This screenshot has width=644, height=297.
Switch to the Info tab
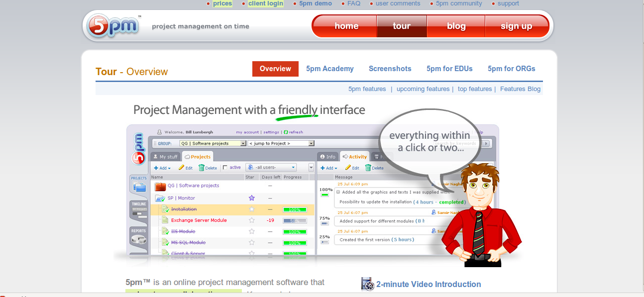click(x=328, y=157)
